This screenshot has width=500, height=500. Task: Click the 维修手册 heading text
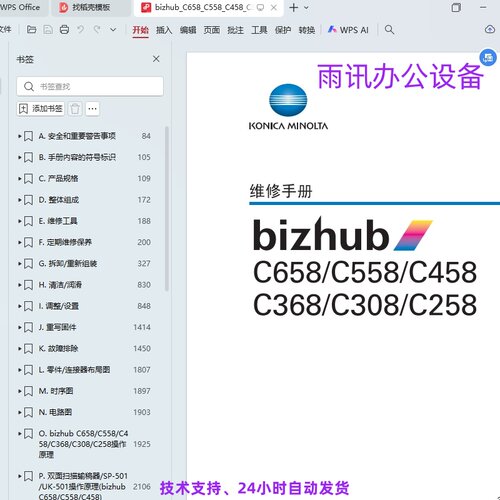click(281, 191)
